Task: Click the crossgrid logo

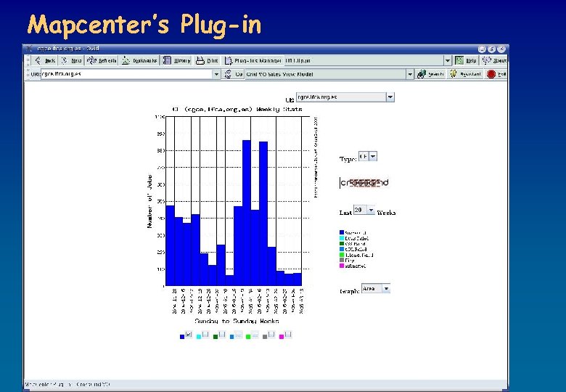Action: [x=364, y=183]
